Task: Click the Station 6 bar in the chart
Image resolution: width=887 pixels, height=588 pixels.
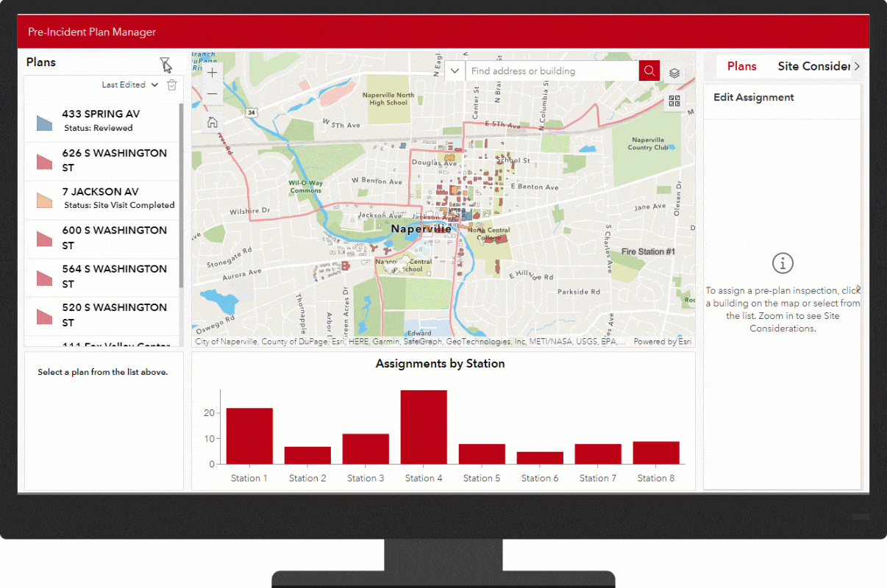Action: (x=540, y=458)
